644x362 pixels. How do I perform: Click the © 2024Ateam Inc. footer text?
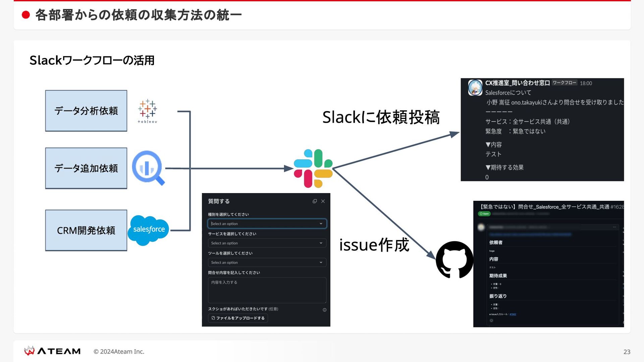click(119, 351)
